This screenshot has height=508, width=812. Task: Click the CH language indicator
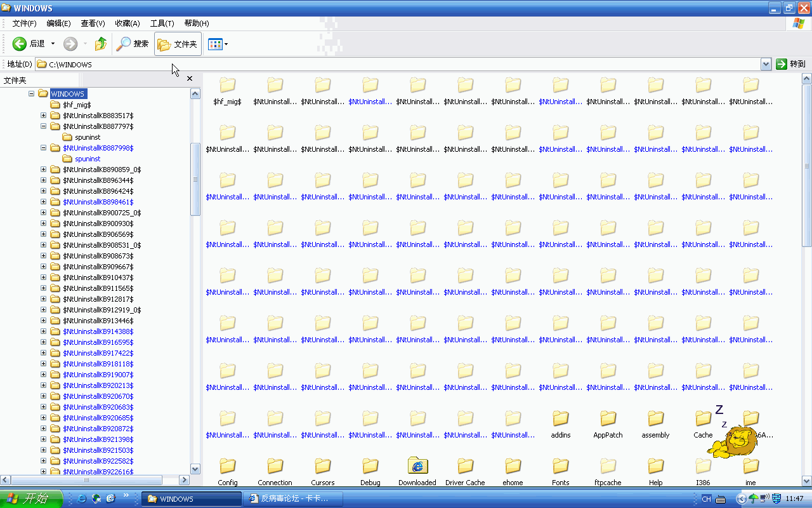[706, 498]
